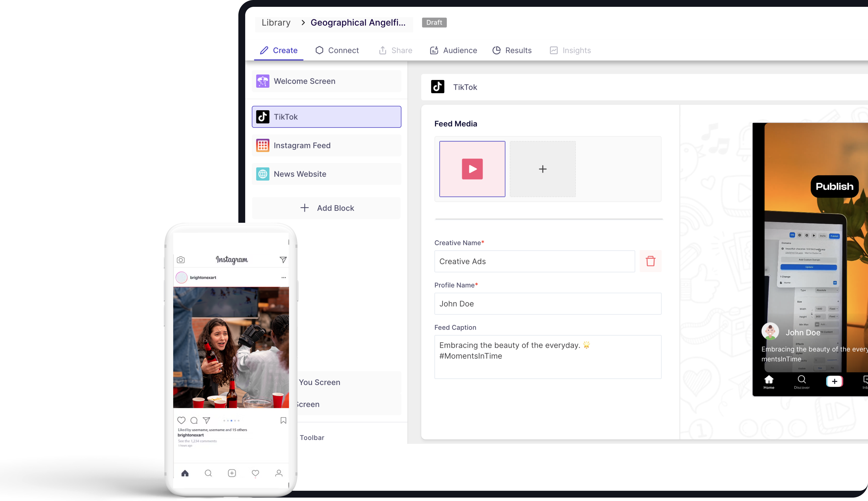868x501 pixels.
Task: Switch to the Insights tab
Action: 570,50
